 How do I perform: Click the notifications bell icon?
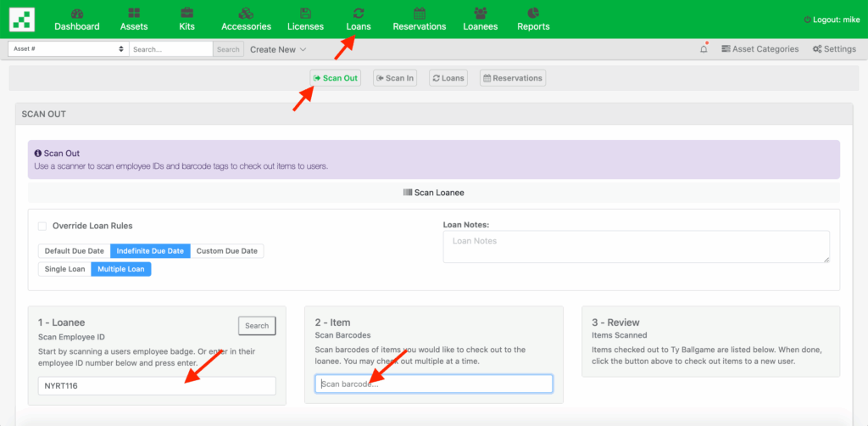click(x=704, y=49)
